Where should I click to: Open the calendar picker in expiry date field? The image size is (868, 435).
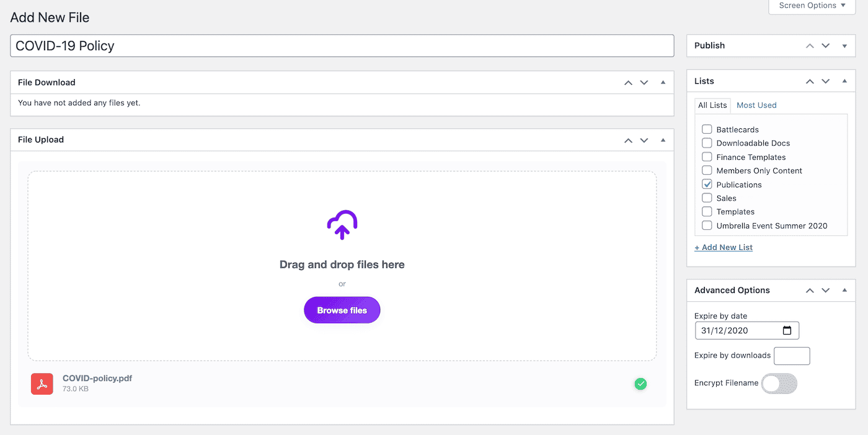pyautogui.click(x=787, y=331)
